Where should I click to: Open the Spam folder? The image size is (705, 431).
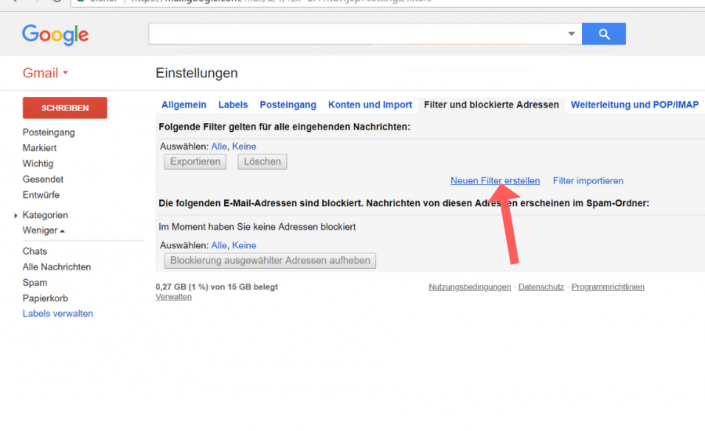coord(34,283)
